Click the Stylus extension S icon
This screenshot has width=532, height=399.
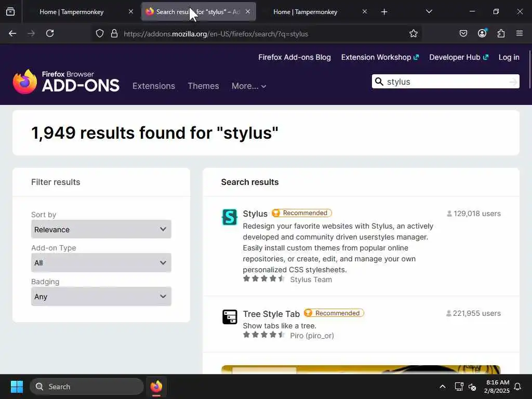(229, 217)
